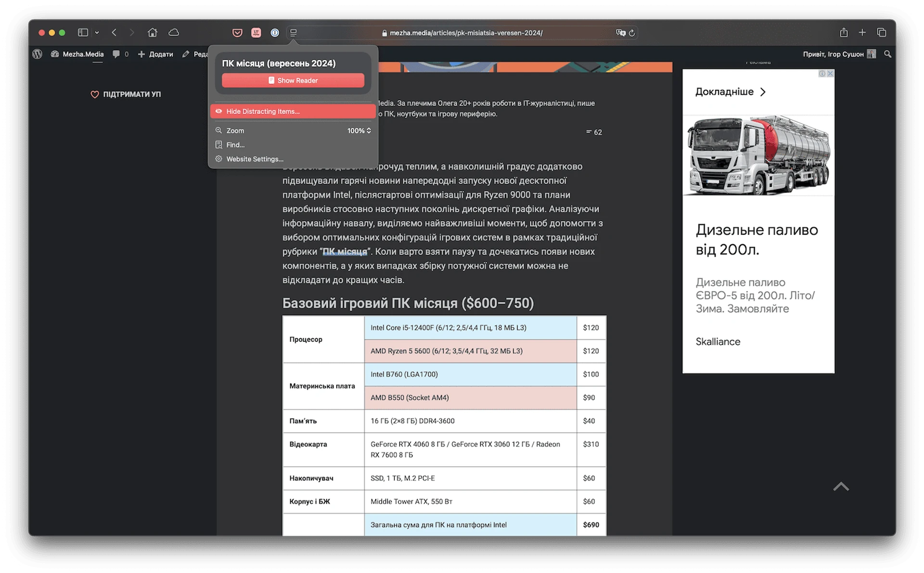Toggle the Safari sidebar icon
Image resolution: width=924 pixels, height=573 pixels.
[x=83, y=33]
